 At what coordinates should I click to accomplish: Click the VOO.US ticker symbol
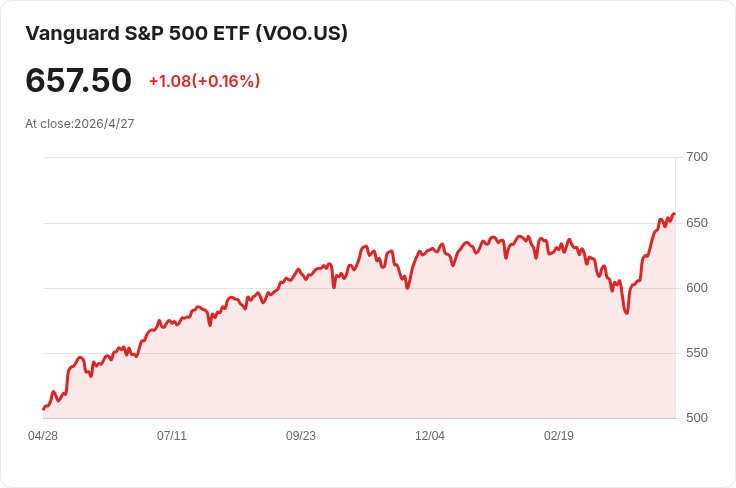point(302,33)
